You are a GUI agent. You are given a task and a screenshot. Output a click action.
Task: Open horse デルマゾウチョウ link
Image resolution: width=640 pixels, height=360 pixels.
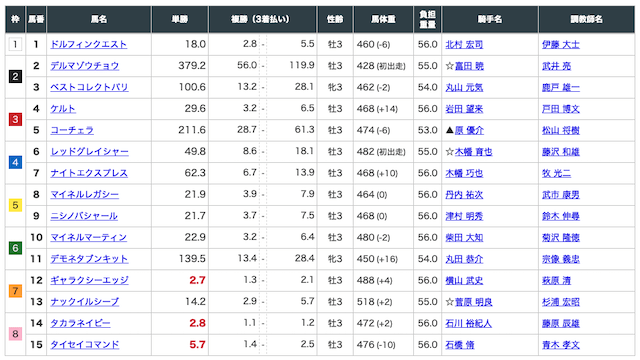point(84,66)
